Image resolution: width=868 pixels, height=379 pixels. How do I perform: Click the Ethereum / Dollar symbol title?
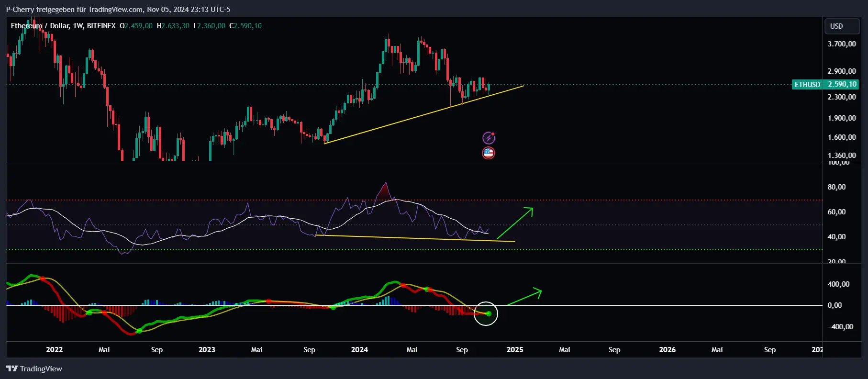pyautogui.click(x=40, y=26)
